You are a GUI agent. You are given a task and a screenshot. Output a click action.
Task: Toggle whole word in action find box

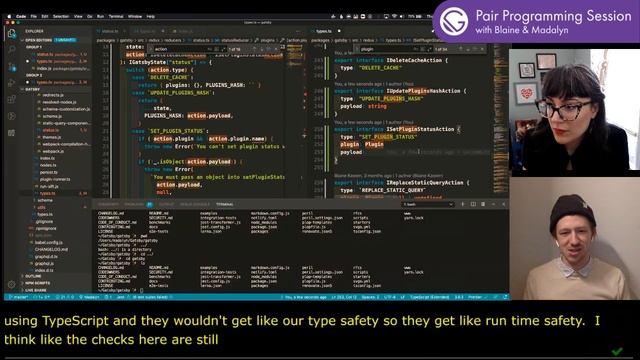coord(216,49)
